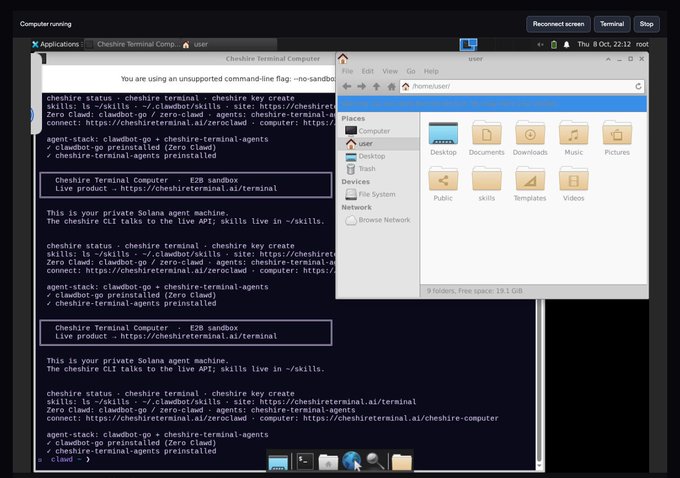Open the Videos folder

573,184
